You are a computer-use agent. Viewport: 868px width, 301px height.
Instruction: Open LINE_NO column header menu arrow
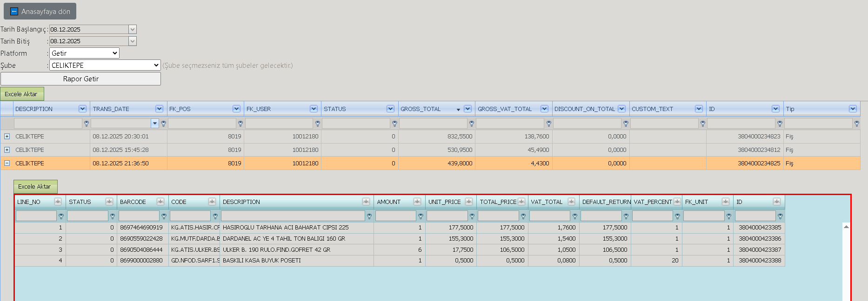tap(58, 202)
